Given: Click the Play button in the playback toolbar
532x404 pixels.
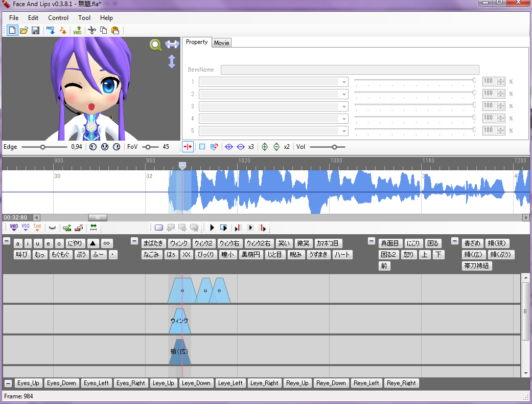Looking at the screenshot, I should point(212,228).
